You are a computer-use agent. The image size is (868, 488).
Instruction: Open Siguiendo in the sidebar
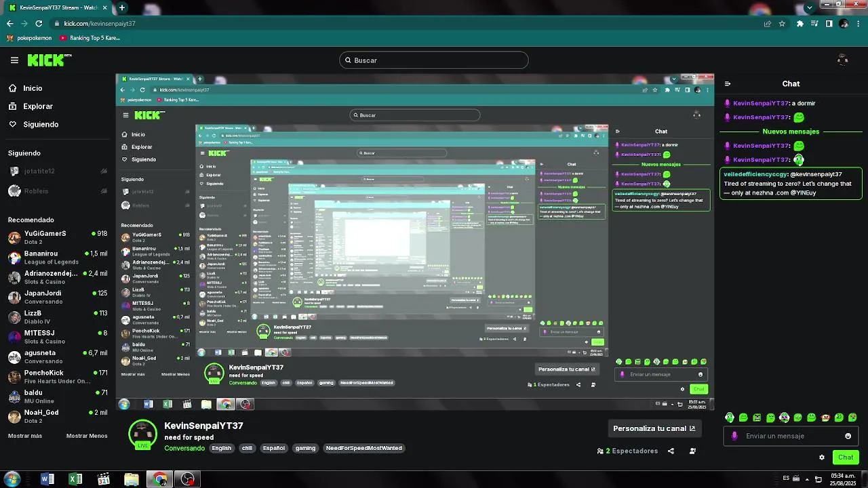click(33, 125)
